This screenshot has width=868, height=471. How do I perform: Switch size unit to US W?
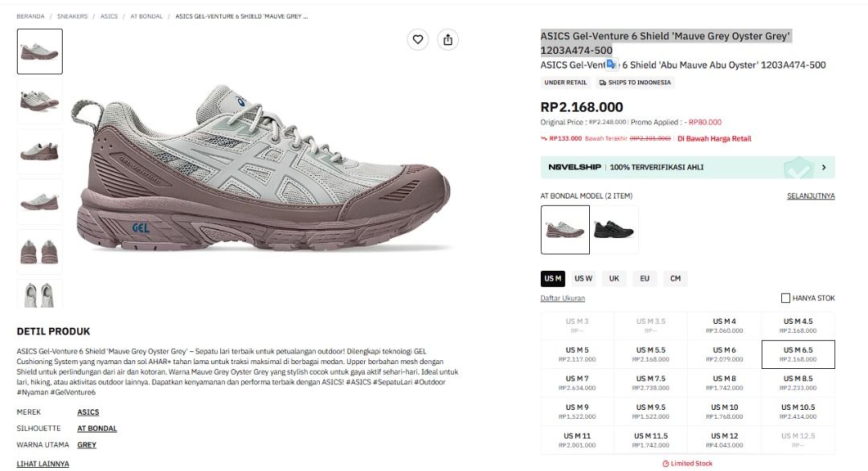[x=583, y=278]
